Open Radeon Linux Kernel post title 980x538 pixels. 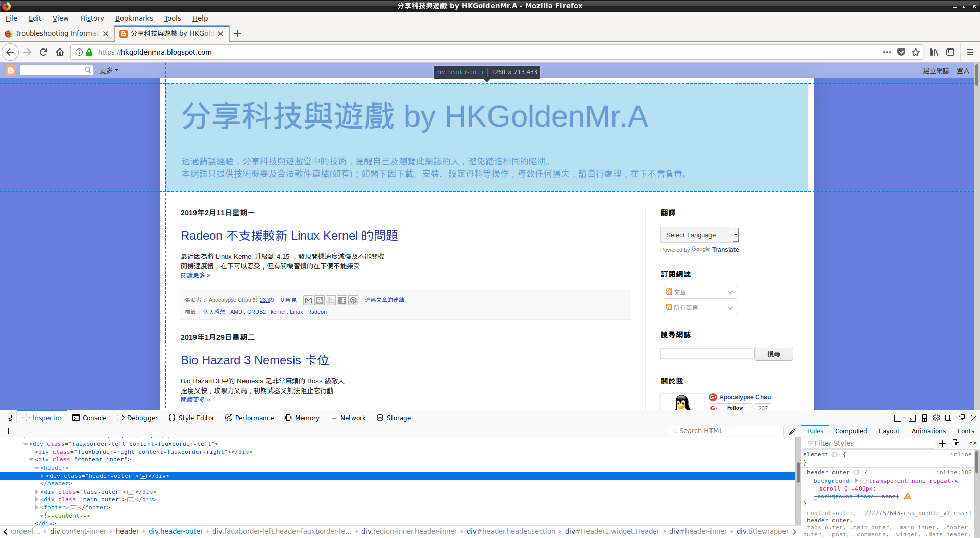289,236
